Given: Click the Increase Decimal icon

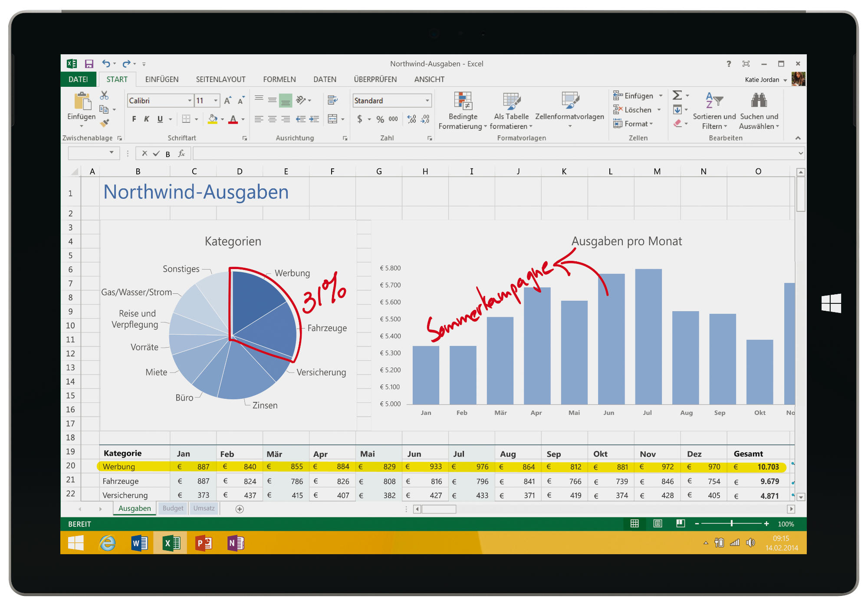Looking at the screenshot, I should pos(411,119).
